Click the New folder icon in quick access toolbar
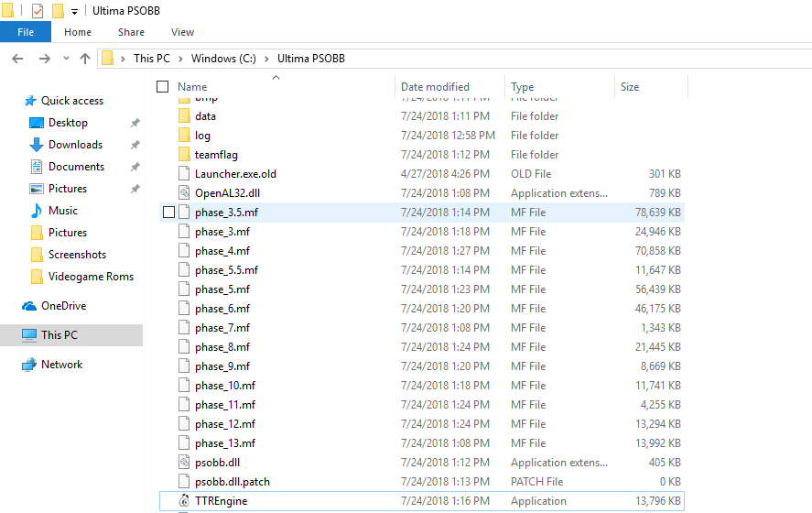Viewport: 812px width, 513px height. (58, 10)
